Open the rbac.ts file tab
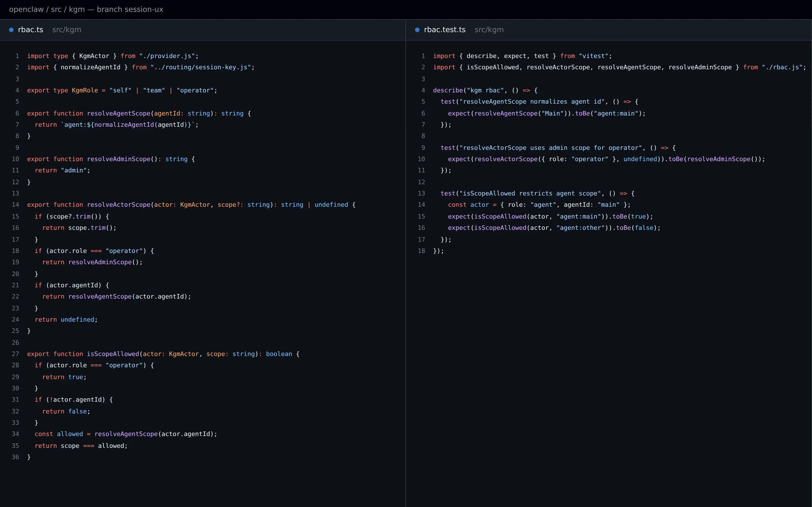 [x=30, y=30]
